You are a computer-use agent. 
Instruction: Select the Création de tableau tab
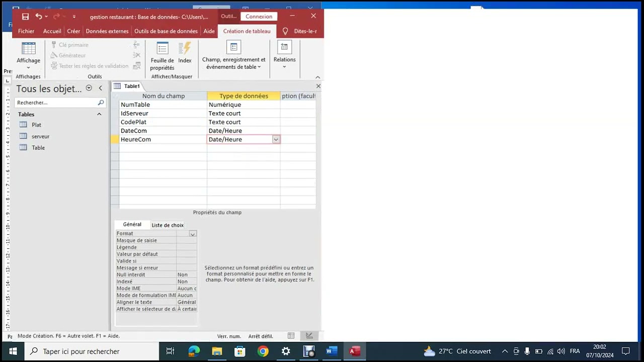(x=247, y=31)
